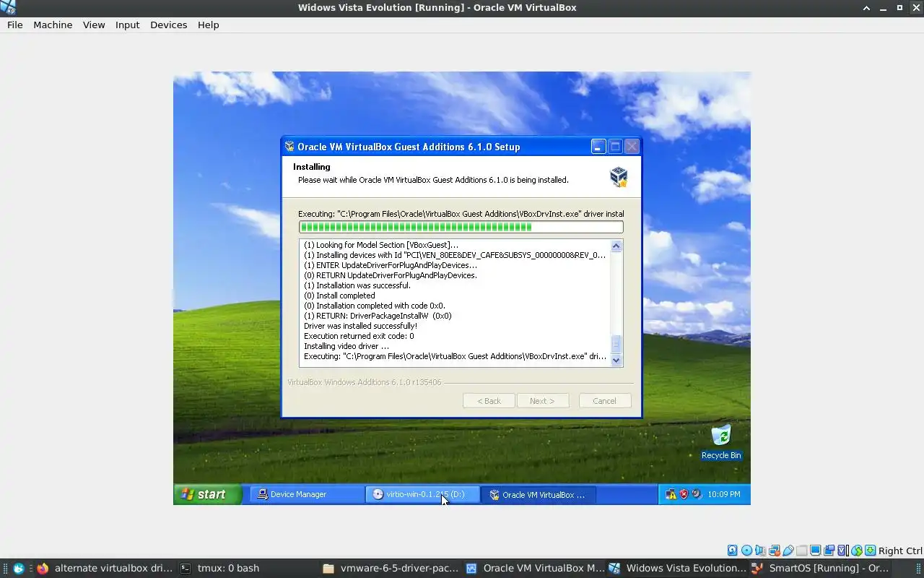The height and width of the screenshot is (578, 924).
Task: Click the Windows XP start button
Action: point(207,494)
